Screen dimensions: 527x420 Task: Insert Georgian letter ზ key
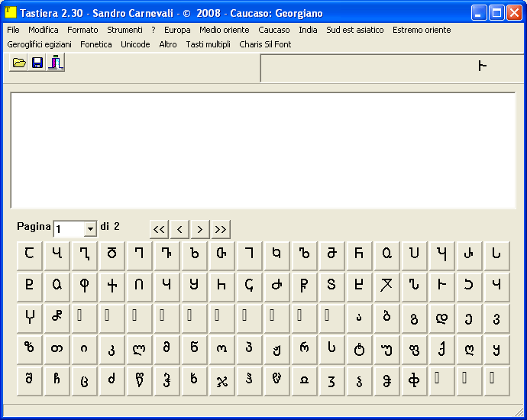[x=30, y=350]
